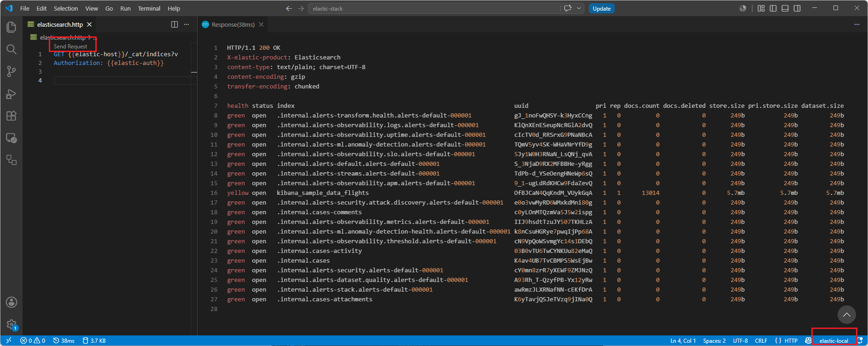Open the Search view in activity bar
The height and width of the screenshot is (346, 868).
pos(12,49)
